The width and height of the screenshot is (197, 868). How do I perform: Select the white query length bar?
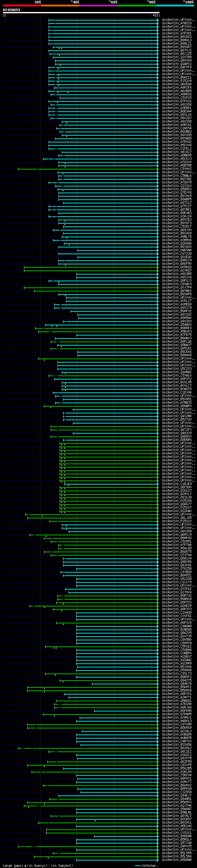pos(81,12)
